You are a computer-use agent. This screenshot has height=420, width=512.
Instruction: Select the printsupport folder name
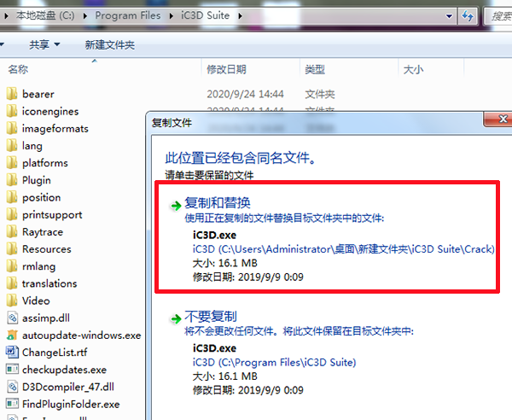[x=52, y=215]
